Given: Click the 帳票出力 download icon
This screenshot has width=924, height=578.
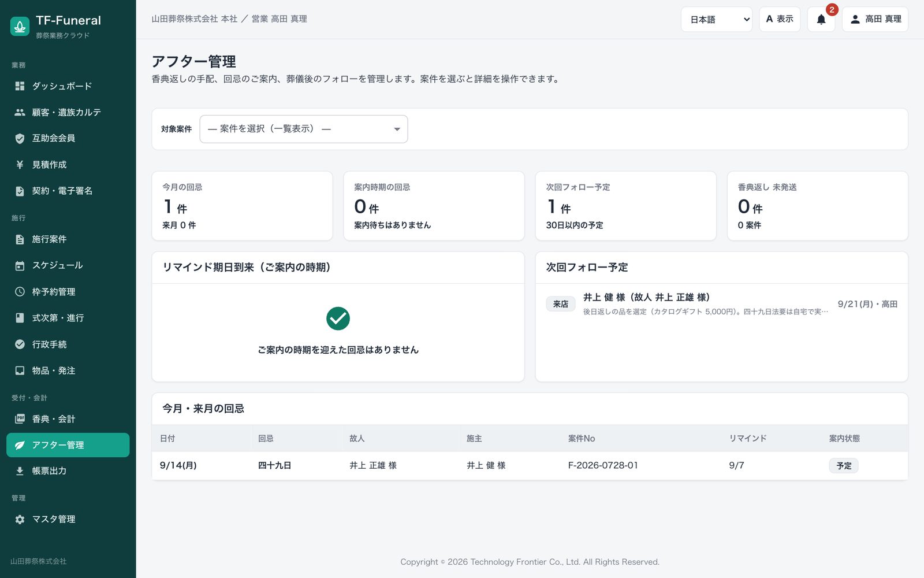Looking at the screenshot, I should (20, 471).
